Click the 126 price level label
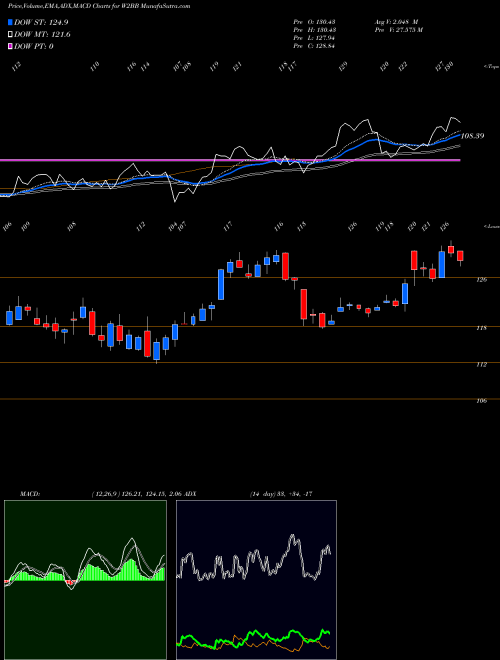 click(x=482, y=280)
